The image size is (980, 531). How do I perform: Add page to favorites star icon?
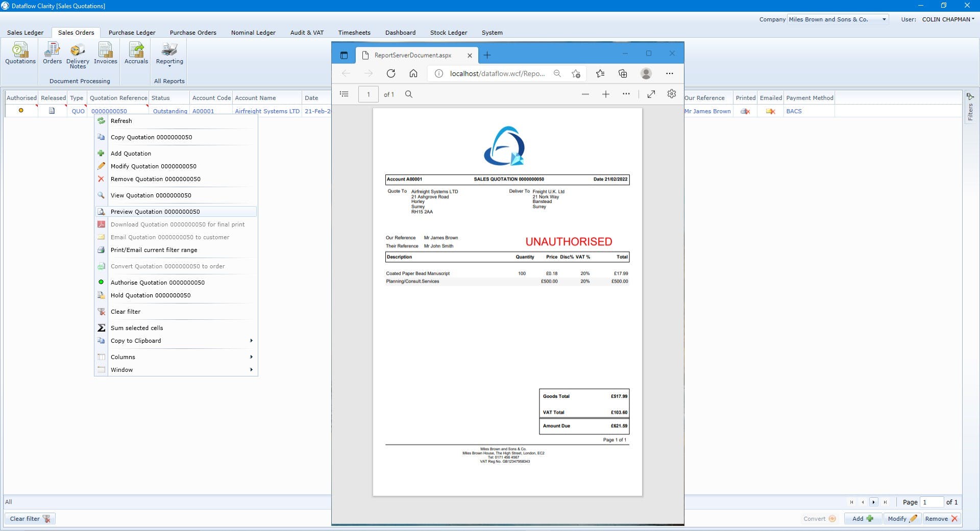tap(576, 73)
